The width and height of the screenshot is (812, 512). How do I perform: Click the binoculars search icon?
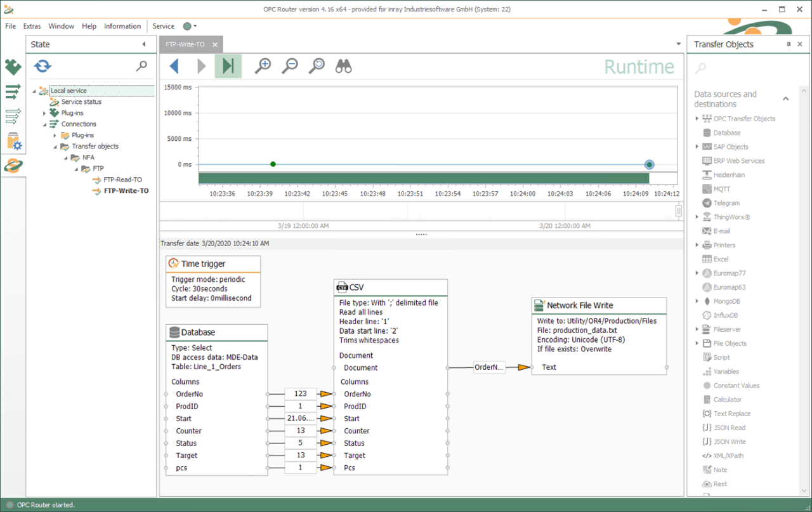(343, 66)
